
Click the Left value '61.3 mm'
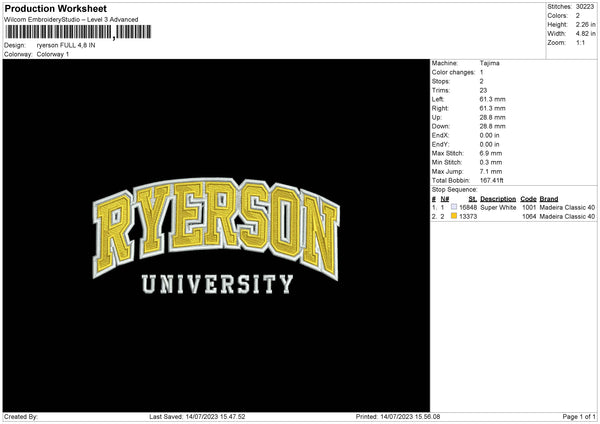click(492, 99)
